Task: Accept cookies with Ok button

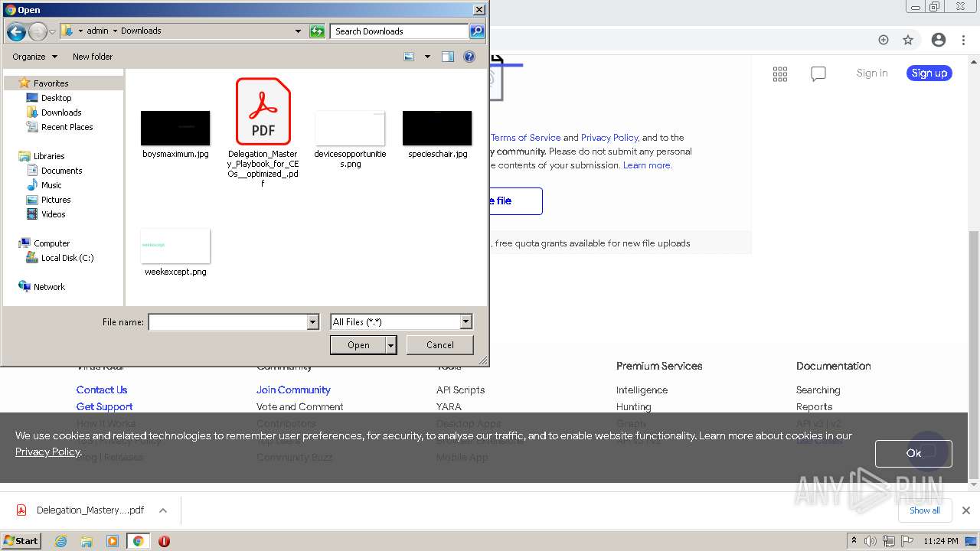Action: point(913,453)
